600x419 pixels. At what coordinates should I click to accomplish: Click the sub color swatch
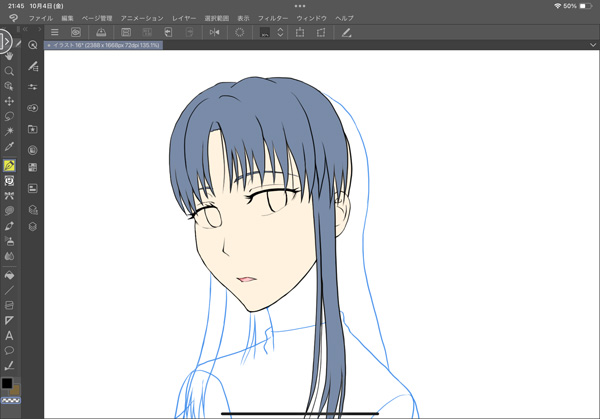[x=14, y=390]
